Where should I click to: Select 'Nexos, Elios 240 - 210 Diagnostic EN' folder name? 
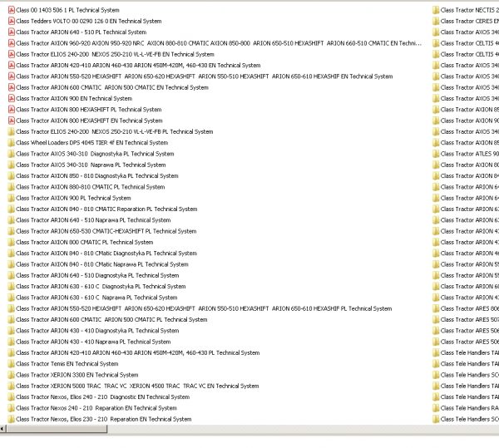tap(103, 397)
